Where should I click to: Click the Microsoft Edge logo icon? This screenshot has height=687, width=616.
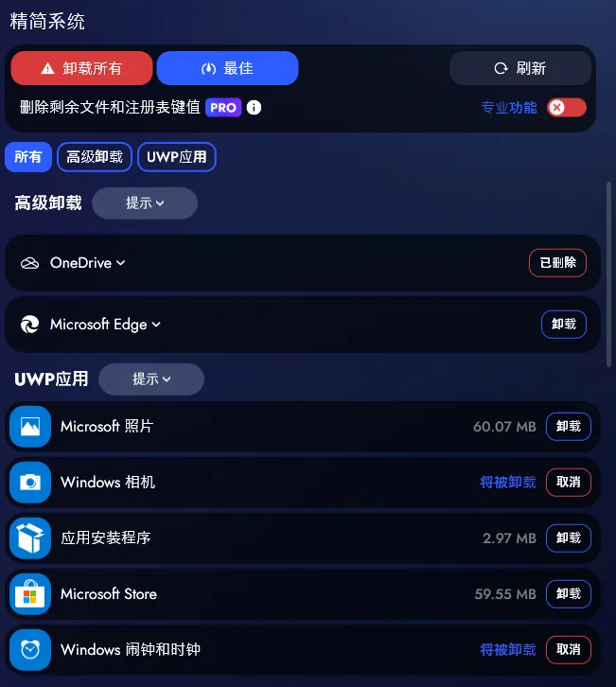click(29, 325)
